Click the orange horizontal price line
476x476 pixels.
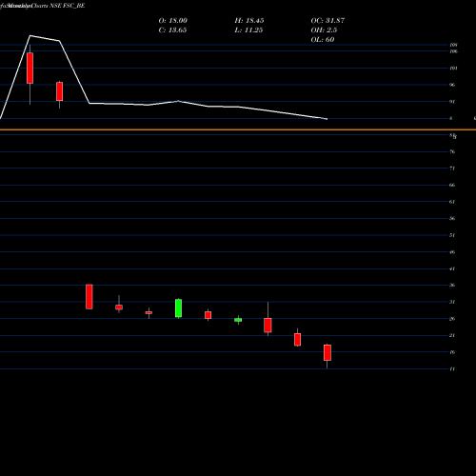[238, 129]
